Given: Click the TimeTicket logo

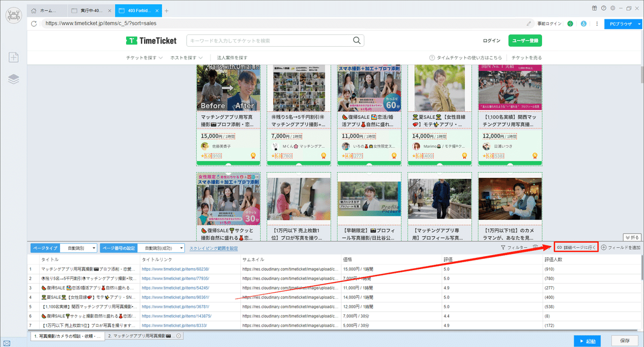Looking at the screenshot, I should 151,40.
